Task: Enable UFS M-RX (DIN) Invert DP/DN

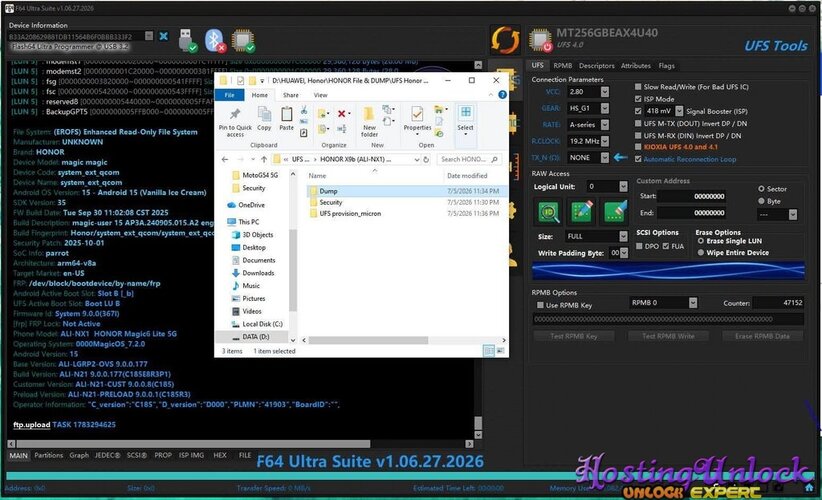Action: coord(638,136)
